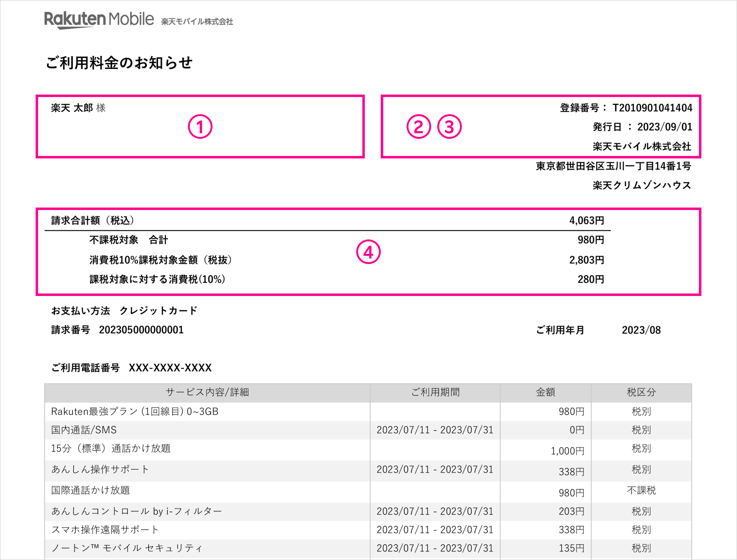The image size is (737, 560).
Task: Click the あんしん操作サポート service row
Action: pos(368,471)
